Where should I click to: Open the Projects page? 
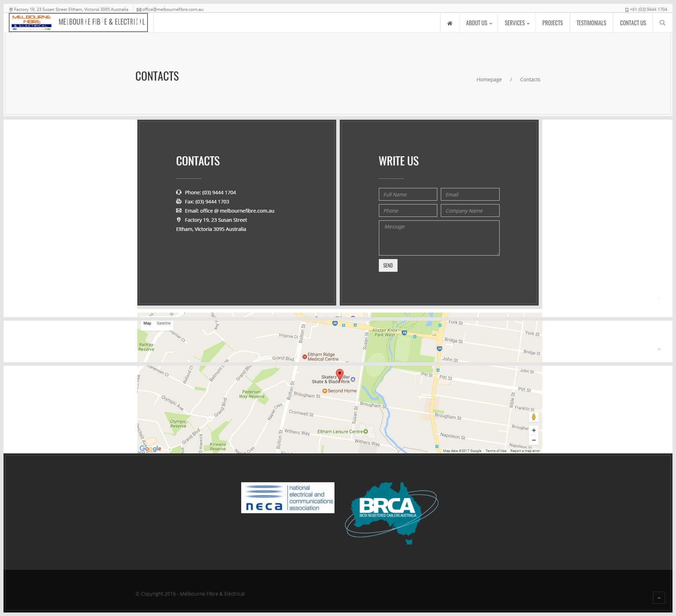coord(552,23)
